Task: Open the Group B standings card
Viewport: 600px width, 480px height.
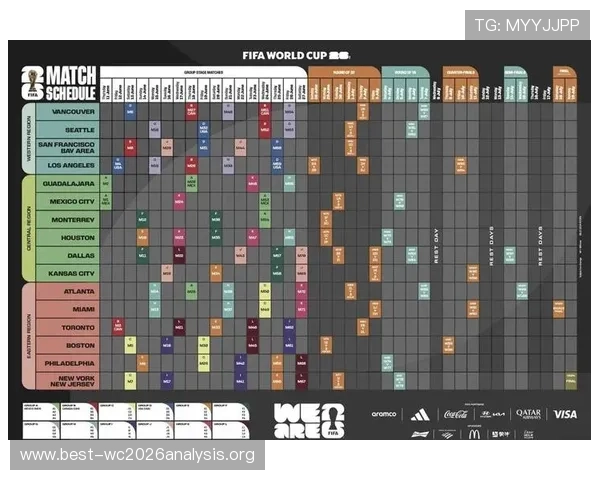Action: tap(79, 412)
